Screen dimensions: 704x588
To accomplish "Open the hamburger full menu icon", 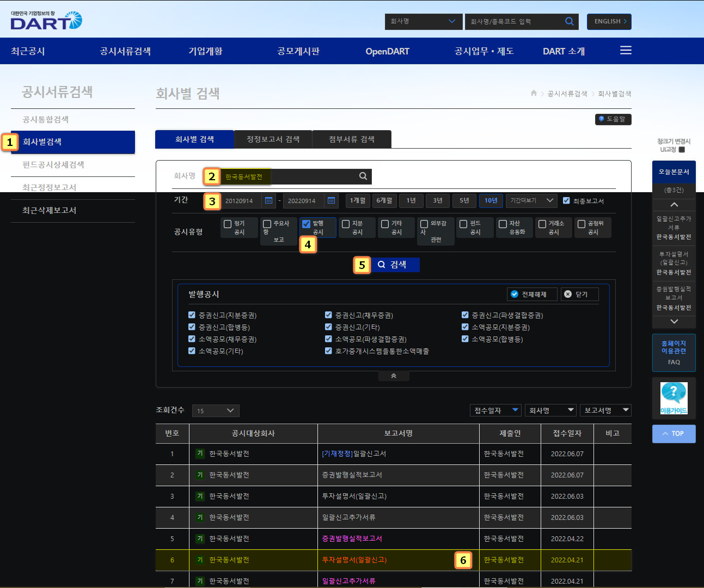I will click(626, 51).
